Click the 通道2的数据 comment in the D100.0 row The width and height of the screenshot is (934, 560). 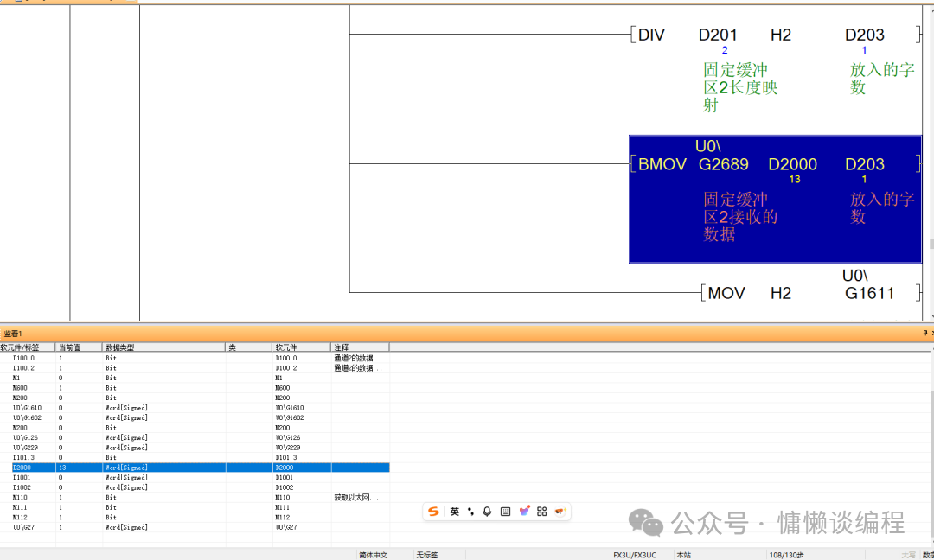[358, 359]
